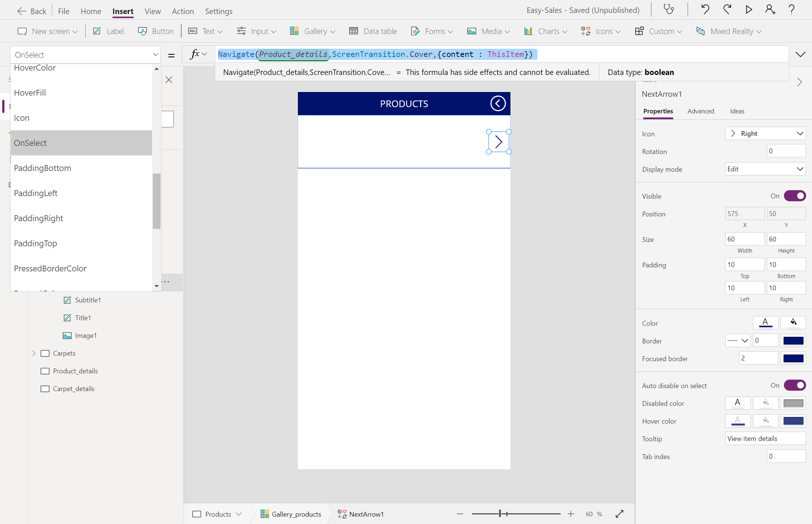The image size is (812, 524).
Task: Open the View menu tab
Action: [x=152, y=11]
